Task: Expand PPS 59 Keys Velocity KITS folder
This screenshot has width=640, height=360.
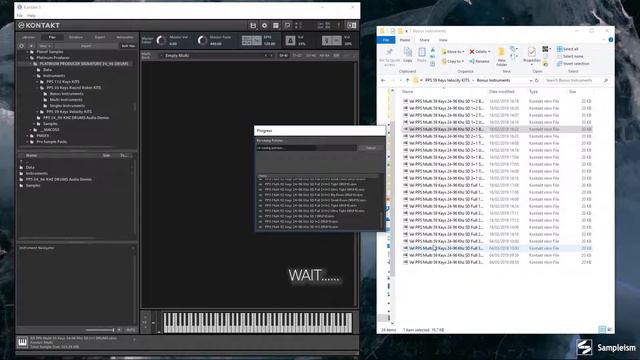Action: coord(38,111)
